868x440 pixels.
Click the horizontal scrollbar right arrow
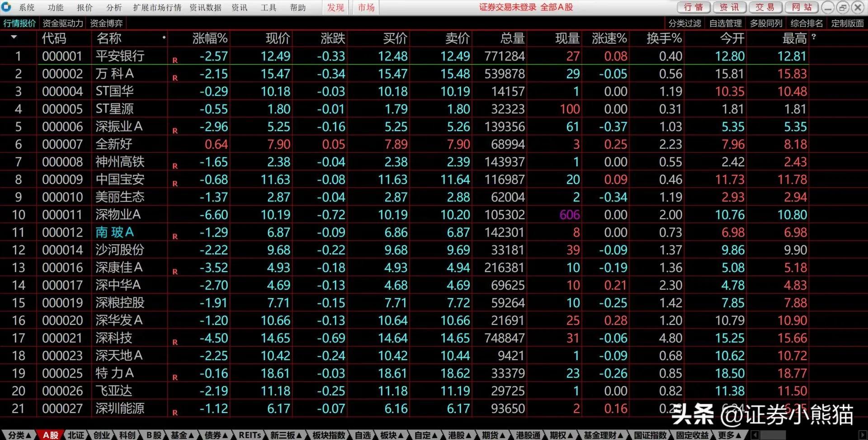pos(863,435)
